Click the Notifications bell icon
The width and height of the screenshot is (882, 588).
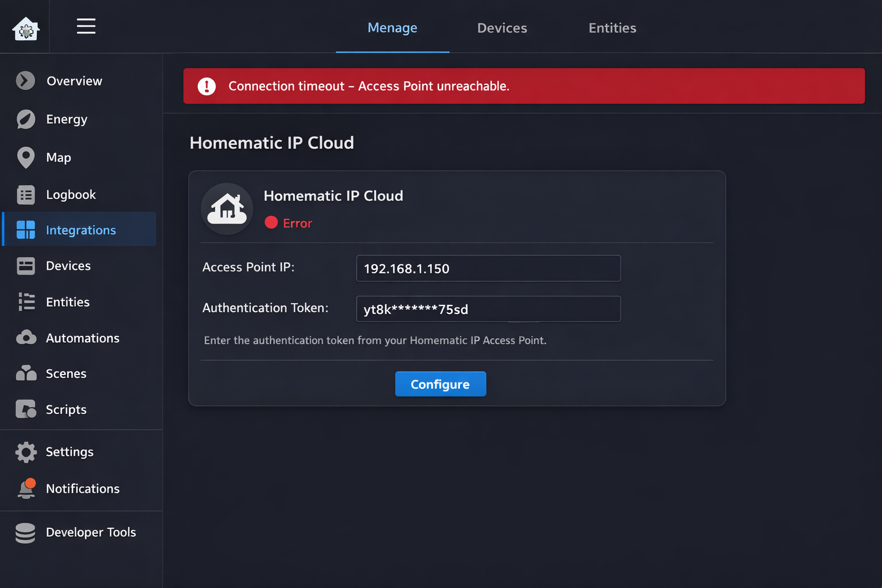coord(25,488)
